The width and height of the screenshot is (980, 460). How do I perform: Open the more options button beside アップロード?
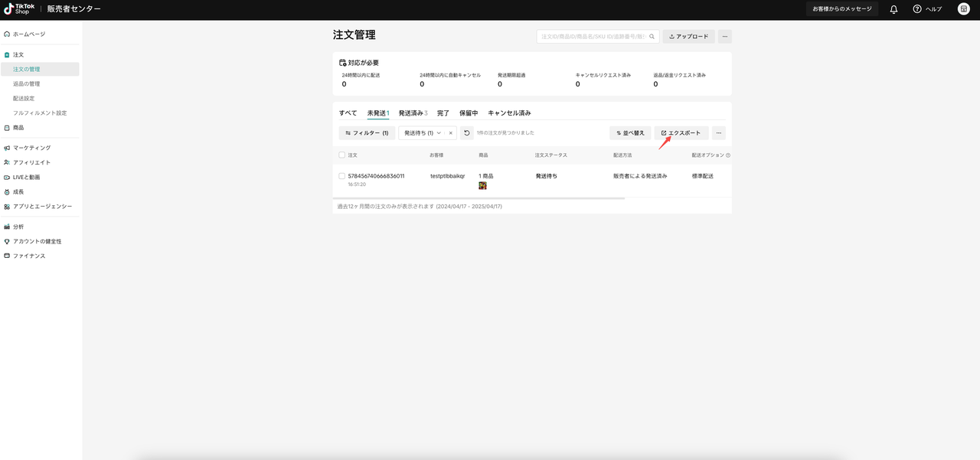725,36
